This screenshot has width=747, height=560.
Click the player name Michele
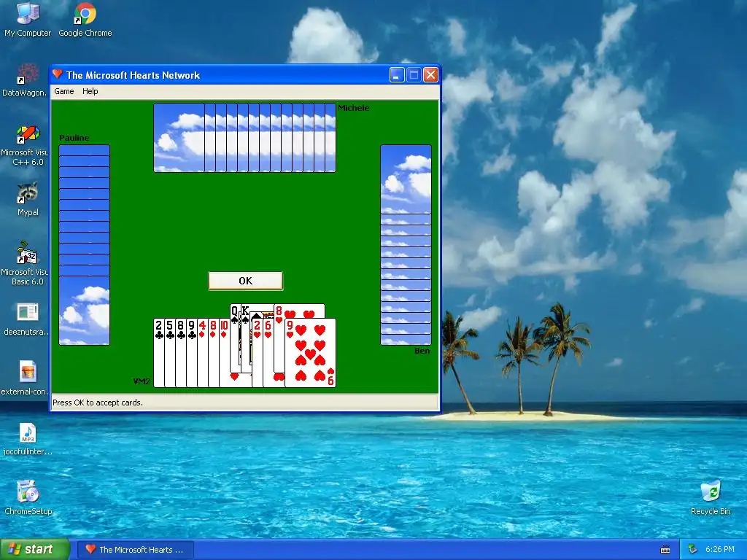click(x=354, y=108)
